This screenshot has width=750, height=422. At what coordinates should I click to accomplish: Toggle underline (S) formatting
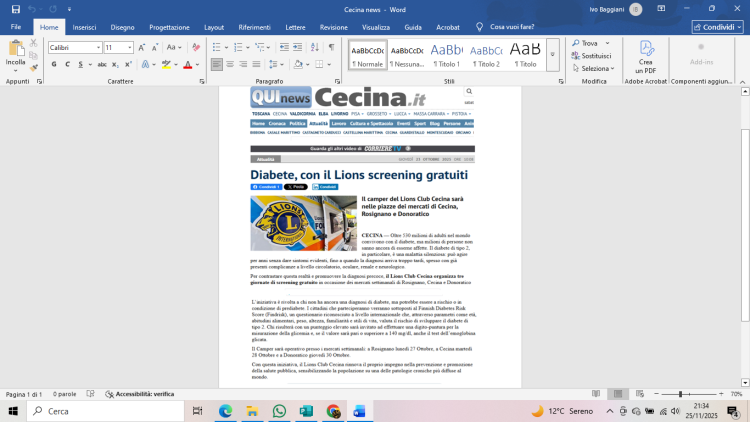click(80, 64)
